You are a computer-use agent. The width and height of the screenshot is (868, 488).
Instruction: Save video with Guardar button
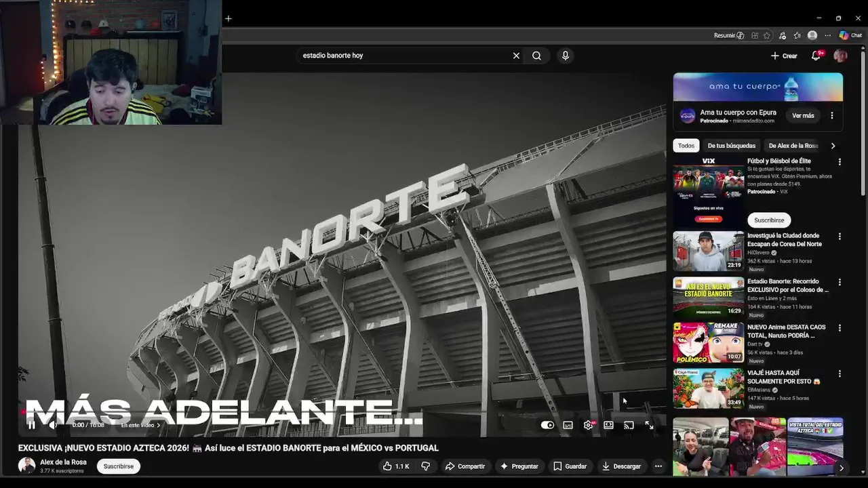click(570, 466)
